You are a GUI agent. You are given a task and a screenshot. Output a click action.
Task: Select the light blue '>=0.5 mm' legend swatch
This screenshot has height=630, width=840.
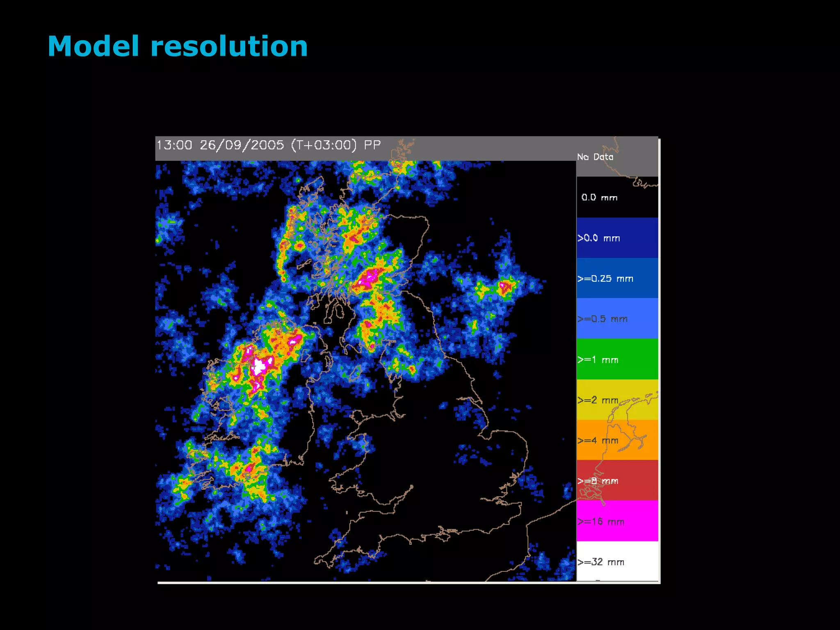click(617, 319)
